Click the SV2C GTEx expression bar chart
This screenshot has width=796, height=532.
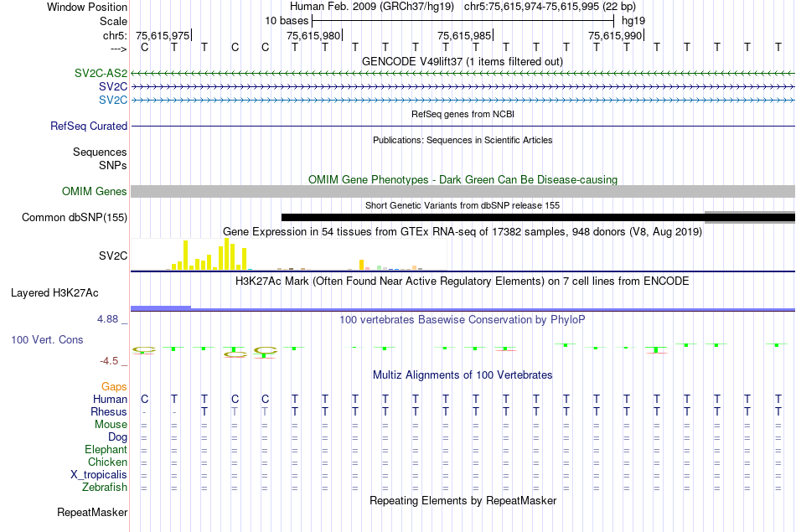coord(289,255)
